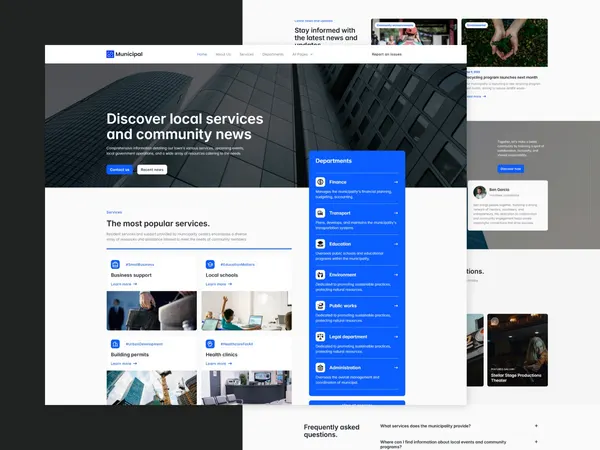Expand the All Pages dropdown
Viewport: 600px width, 450px height.
(x=302, y=54)
